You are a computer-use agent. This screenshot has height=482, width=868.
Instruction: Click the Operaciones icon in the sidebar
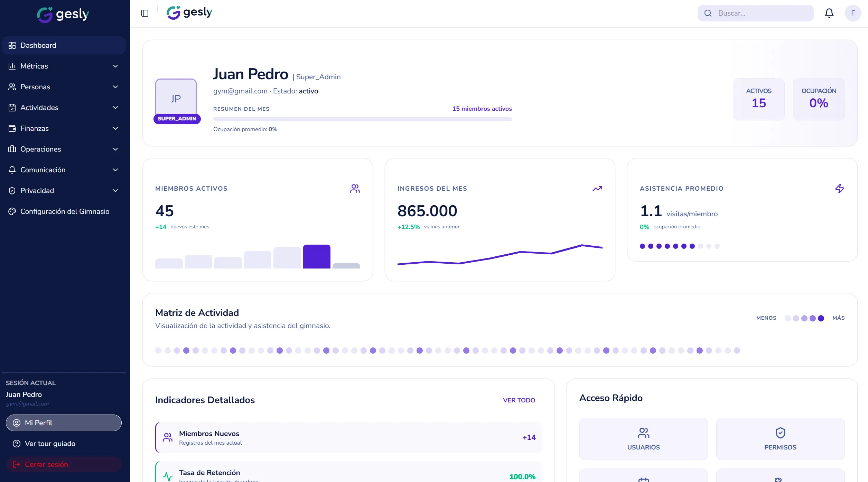[x=12, y=149]
